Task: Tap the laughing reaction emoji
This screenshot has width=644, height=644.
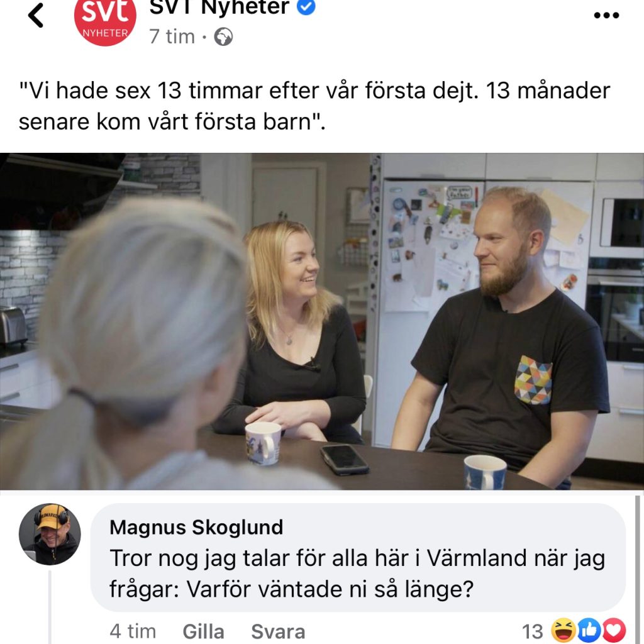Action: pos(563,630)
